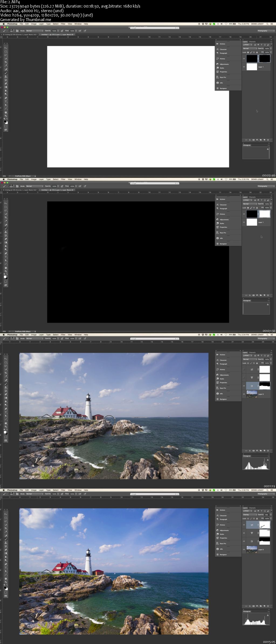Open the Overlay blend mode dropdown in 00:15:05 frame
This screenshot has height=644, width=276.
pos(250,515)
